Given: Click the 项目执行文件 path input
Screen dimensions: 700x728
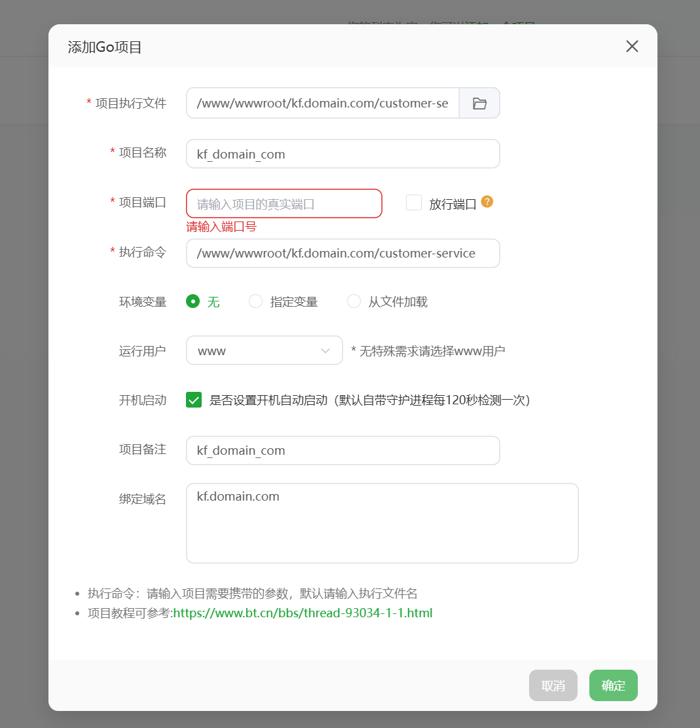Looking at the screenshot, I should 322,104.
